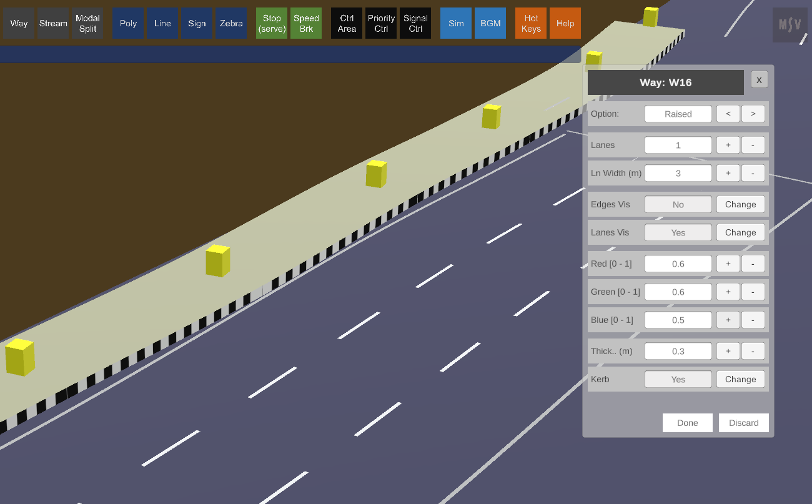
Task: Click the MSV logo icon
Action: click(x=790, y=25)
